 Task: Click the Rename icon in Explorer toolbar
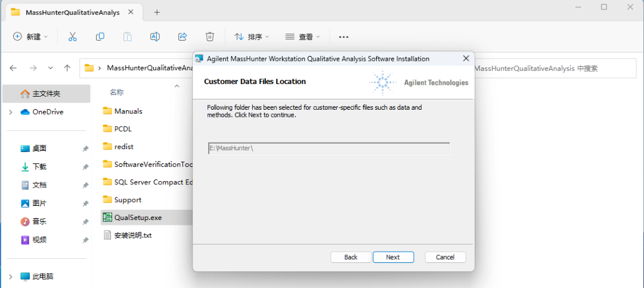click(x=155, y=36)
